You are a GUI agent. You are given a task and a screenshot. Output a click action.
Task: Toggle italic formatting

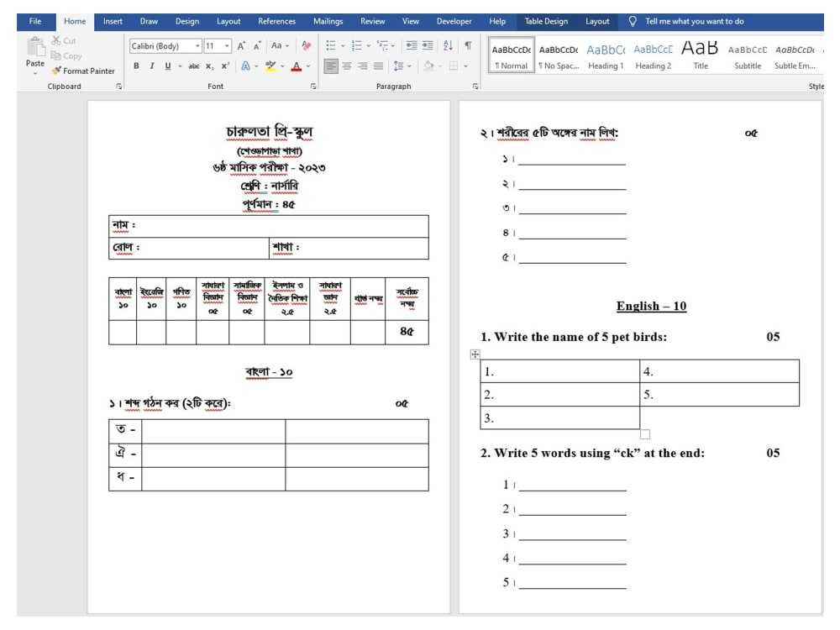tap(152, 66)
